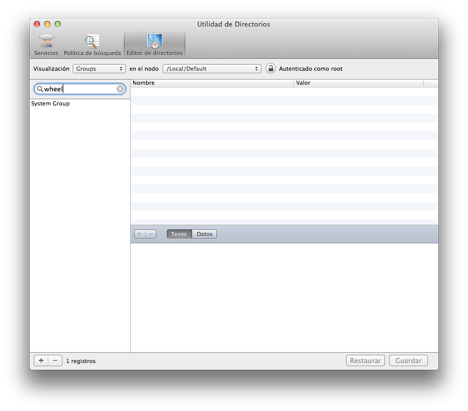The image size is (468, 411).
Task: Switch value view to Datos
Action: coord(204,234)
